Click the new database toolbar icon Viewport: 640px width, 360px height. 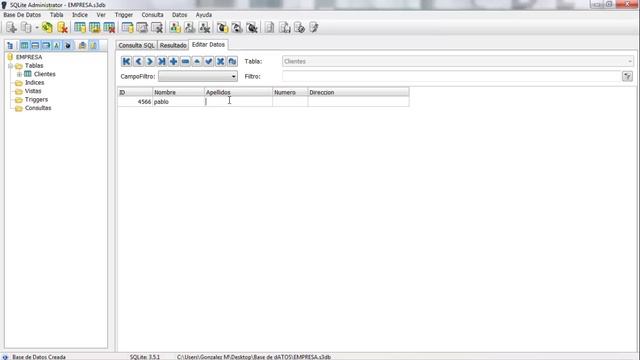tap(11, 27)
